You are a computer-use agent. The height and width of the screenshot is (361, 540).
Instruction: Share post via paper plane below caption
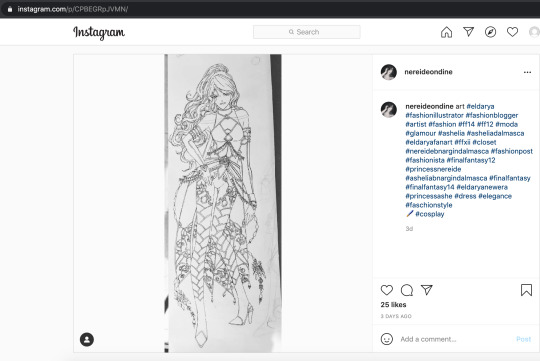tap(427, 290)
